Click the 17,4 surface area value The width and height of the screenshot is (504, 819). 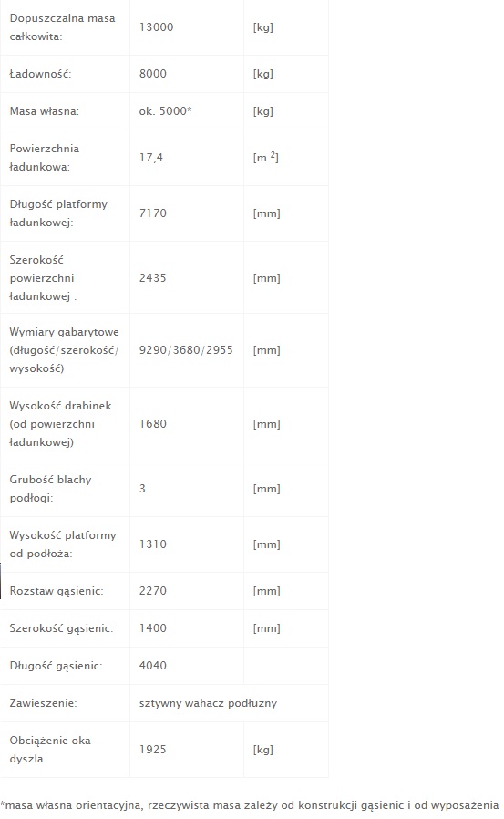[150, 158]
